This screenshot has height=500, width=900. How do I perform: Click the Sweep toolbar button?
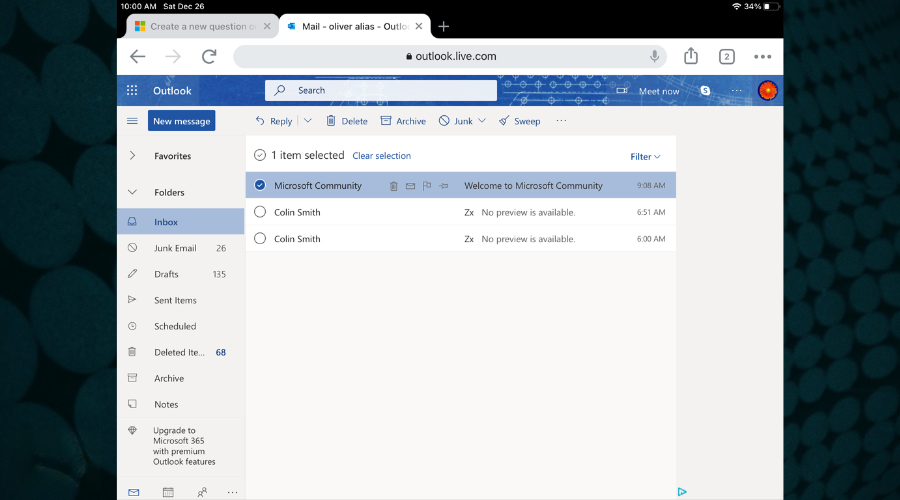click(519, 121)
